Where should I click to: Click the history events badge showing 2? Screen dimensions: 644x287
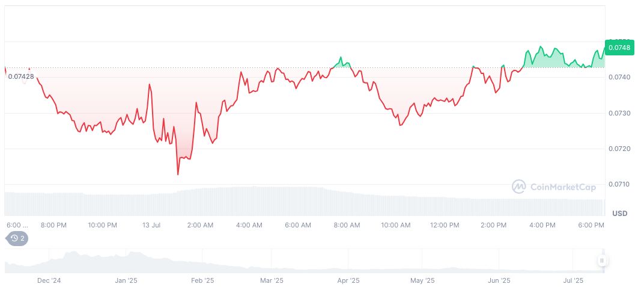pos(17,238)
